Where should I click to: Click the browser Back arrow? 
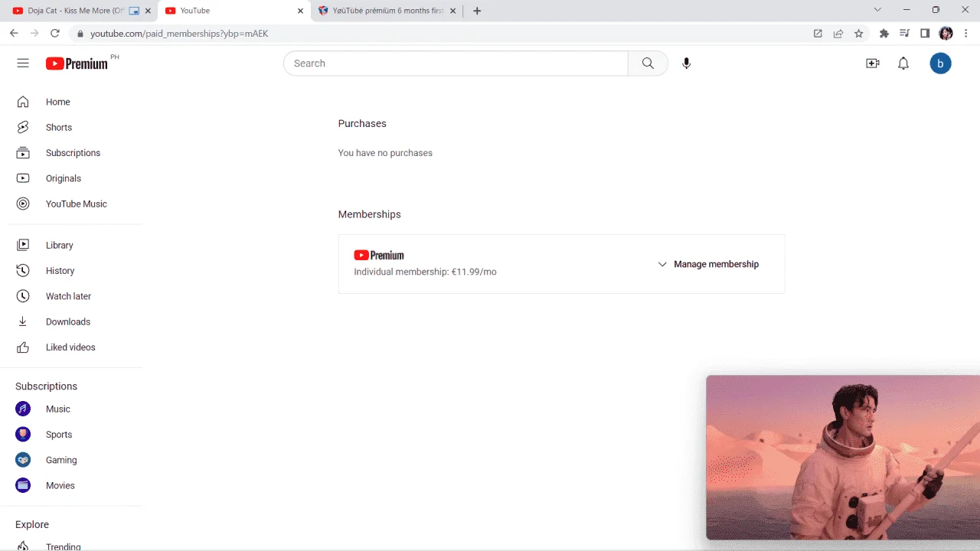pos(14,34)
